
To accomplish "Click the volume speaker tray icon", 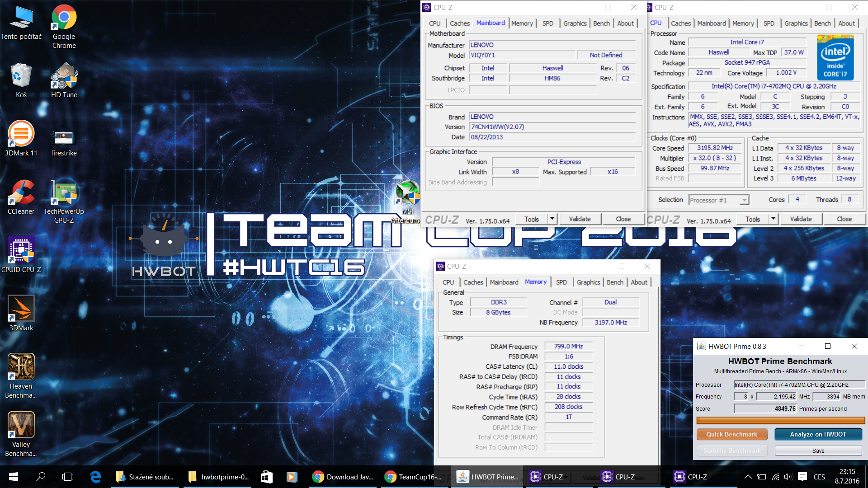I will click(x=788, y=477).
